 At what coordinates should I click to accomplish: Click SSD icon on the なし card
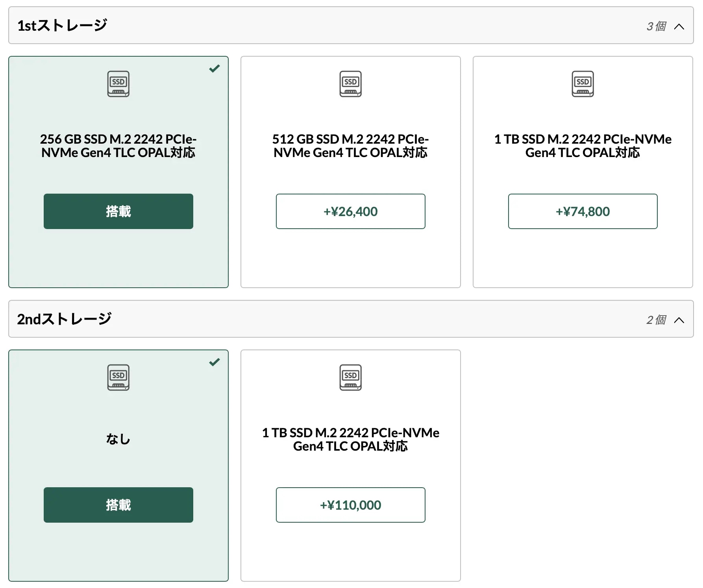[118, 377]
